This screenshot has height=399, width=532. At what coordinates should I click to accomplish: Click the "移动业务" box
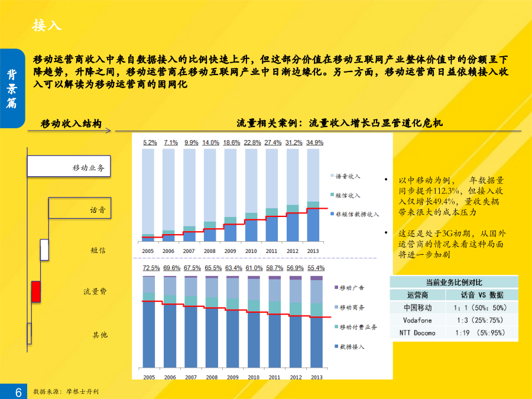(x=69, y=166)
